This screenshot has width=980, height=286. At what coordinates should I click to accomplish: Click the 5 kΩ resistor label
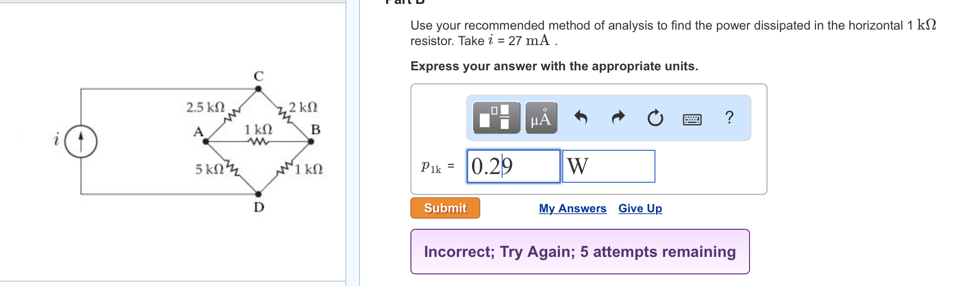point(210,169)
